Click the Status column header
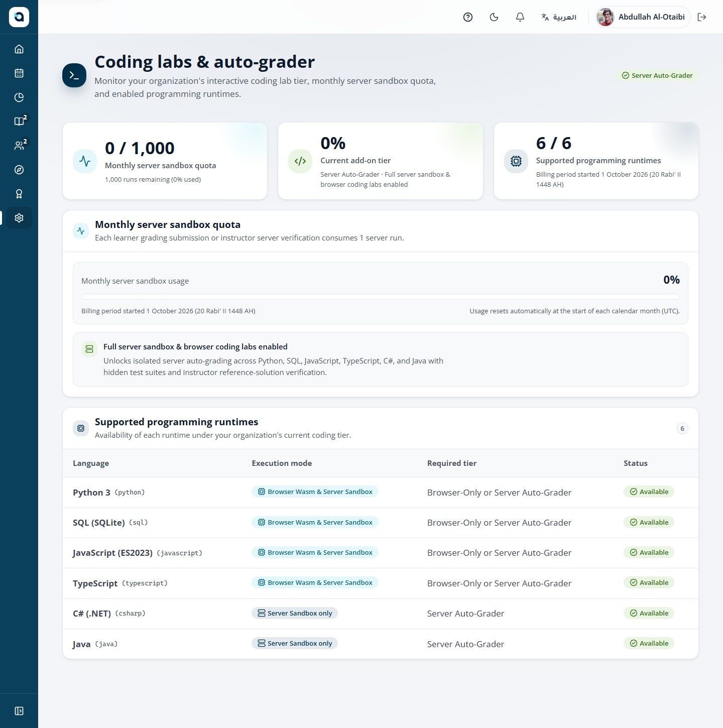The width and height of the screenshot is (723, 728). pyautogui.click(x=636, y=463)
